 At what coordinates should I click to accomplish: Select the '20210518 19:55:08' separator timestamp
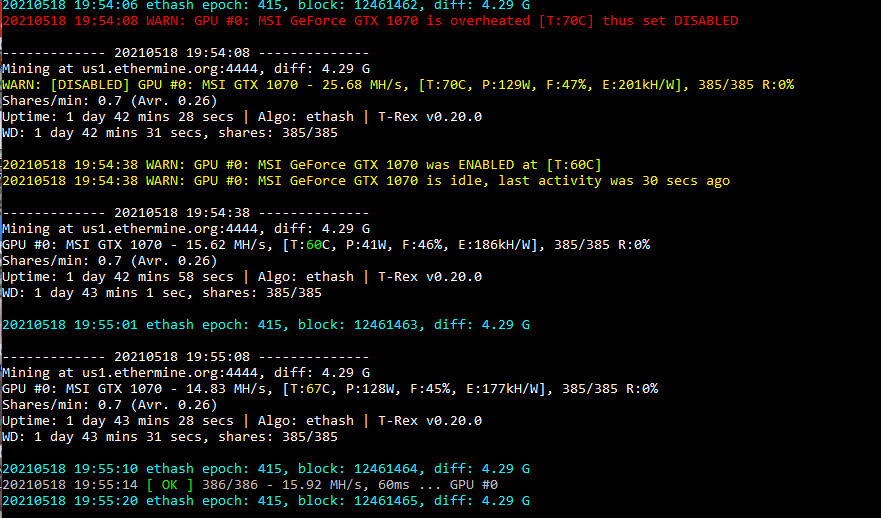[182, 357]
